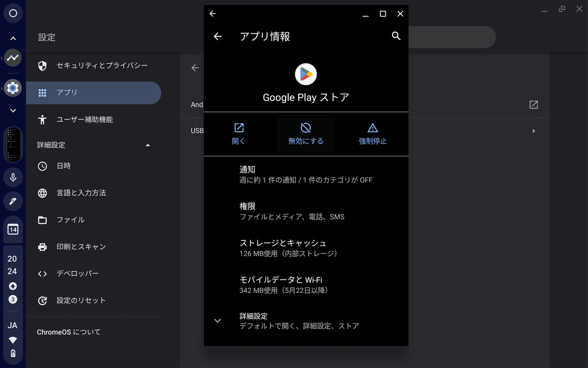Click the clock icon beside 日時
This screenshot has width=588, height=368.
click(43, 166)
